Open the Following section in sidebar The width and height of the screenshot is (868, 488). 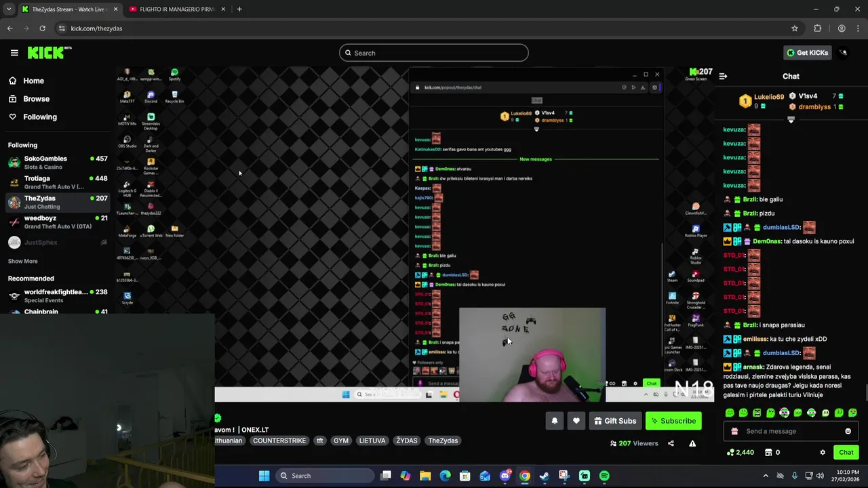point(40,117)
